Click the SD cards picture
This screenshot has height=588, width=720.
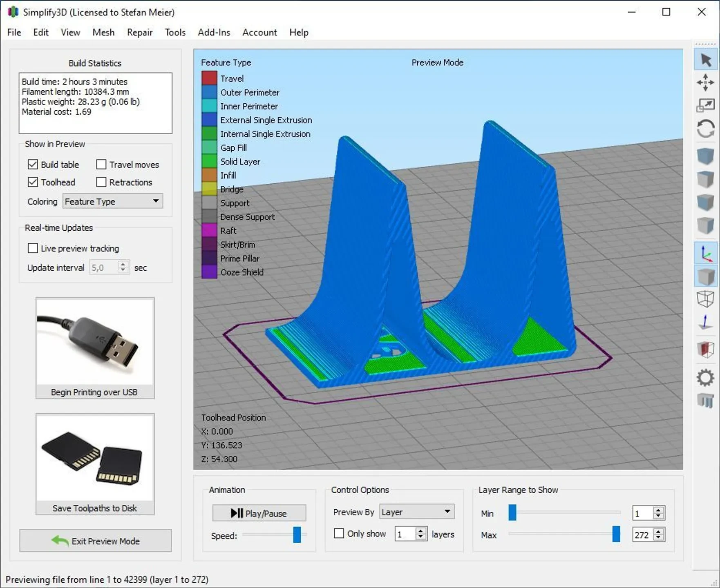click(x=95, y=457)
